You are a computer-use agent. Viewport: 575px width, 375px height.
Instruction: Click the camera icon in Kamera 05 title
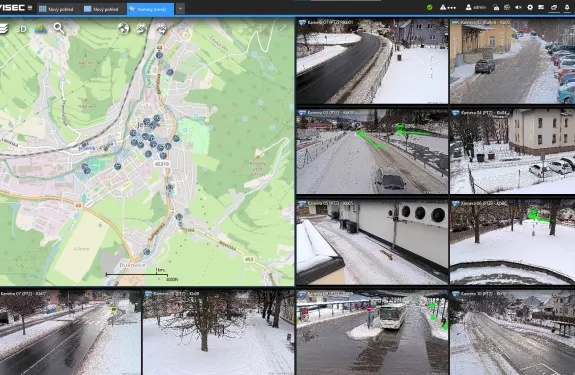(302, 203)
